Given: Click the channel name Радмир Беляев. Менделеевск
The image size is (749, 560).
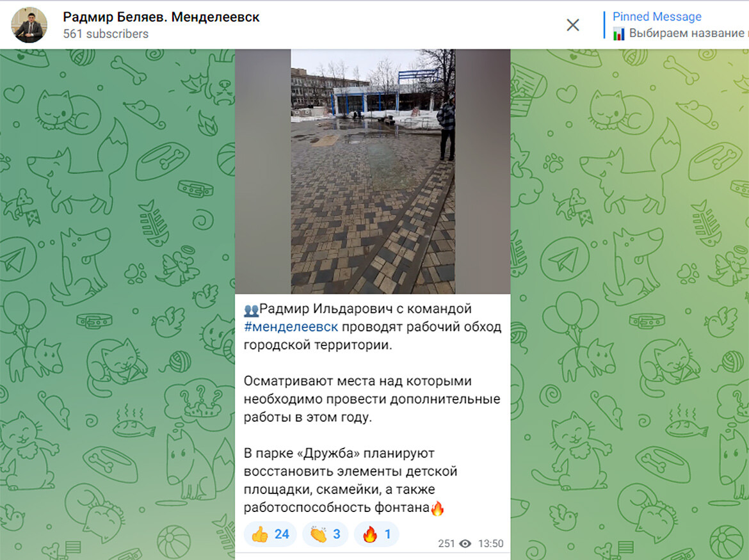Looking at the screenshot, I should point(161,17).
